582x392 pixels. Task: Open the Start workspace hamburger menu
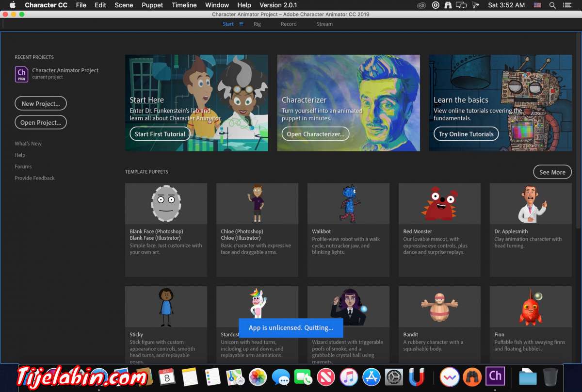(x=241, y=24)
